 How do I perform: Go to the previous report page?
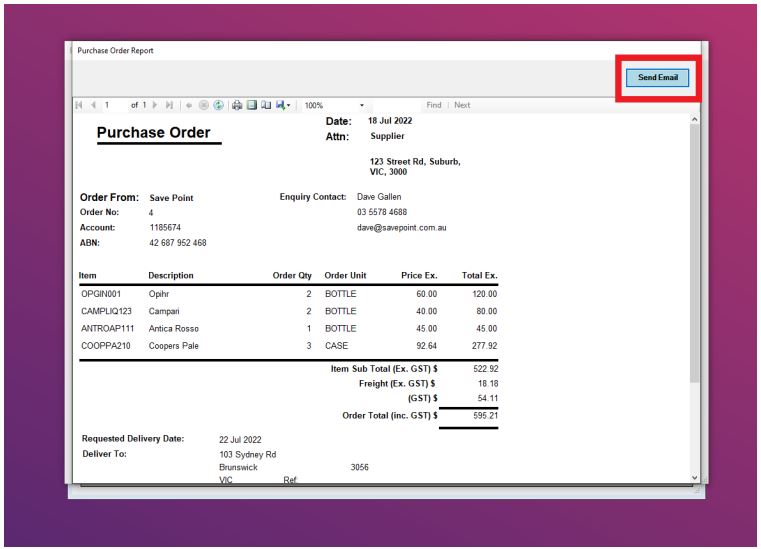pos(93,105)
